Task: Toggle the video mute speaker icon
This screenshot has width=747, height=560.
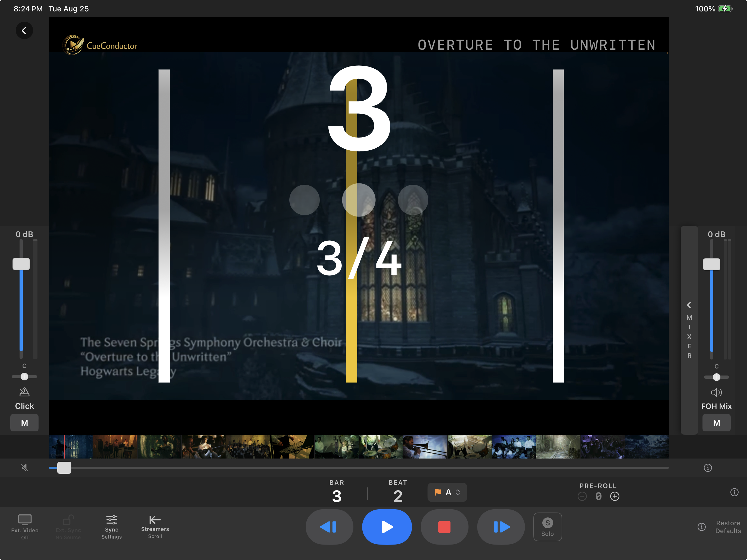Action: tap(24, 467)
